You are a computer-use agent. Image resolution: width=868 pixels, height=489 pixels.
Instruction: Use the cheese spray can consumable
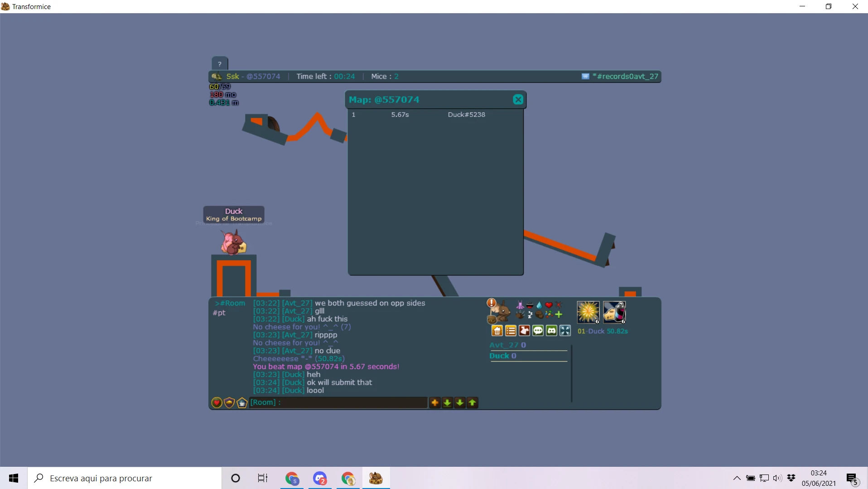point(615,312)
